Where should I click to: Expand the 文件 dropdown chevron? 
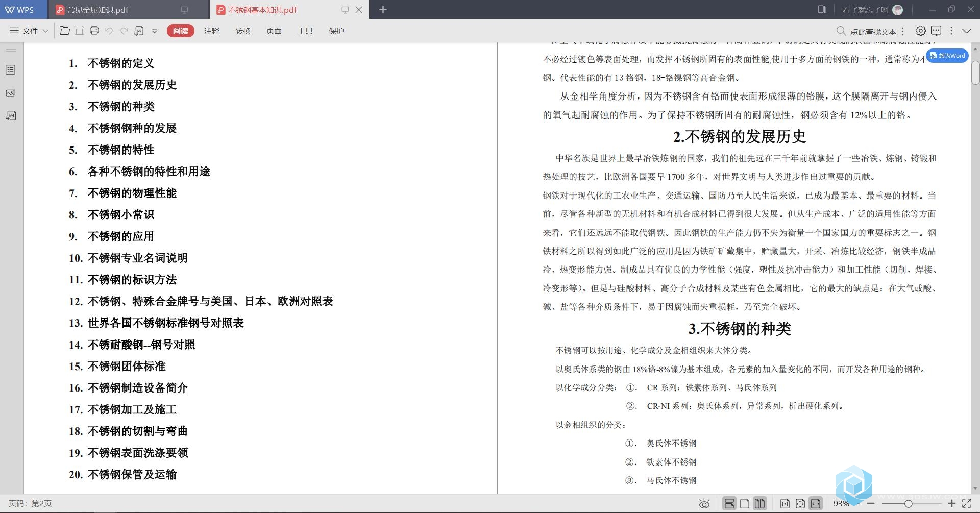pyautogui.click(x=45, y=31)
